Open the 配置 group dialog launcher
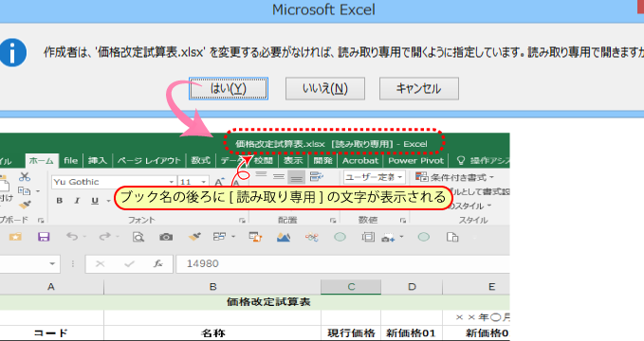The image size is (644, 341). pos(333,221)
